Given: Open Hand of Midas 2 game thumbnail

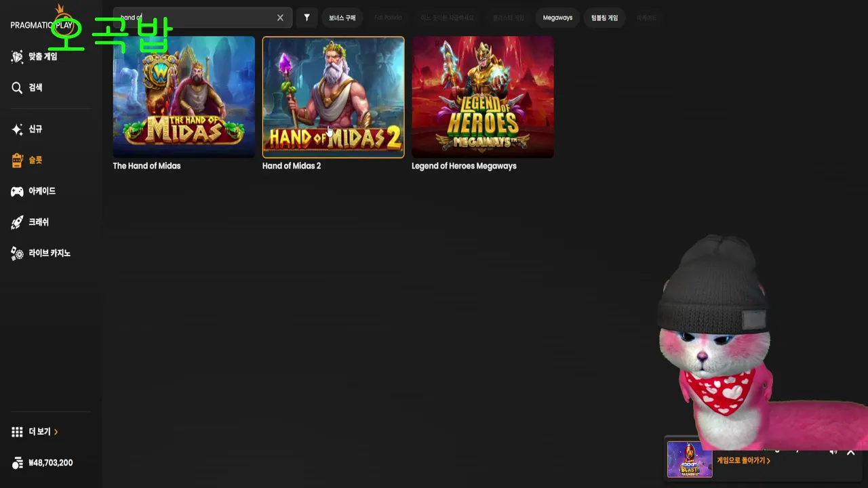Looking at the screenshot, I should (333, 97).
